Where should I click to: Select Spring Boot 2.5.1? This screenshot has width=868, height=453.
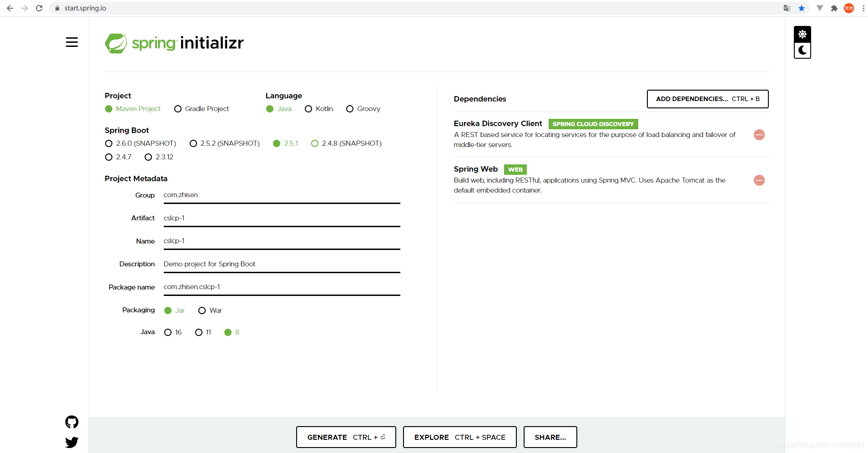286,143
